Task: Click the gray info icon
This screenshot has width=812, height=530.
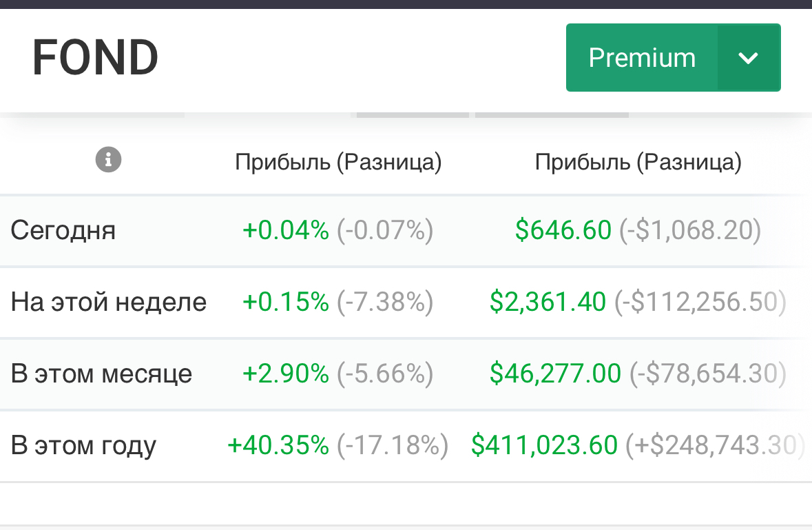Action: pos(108,161)
